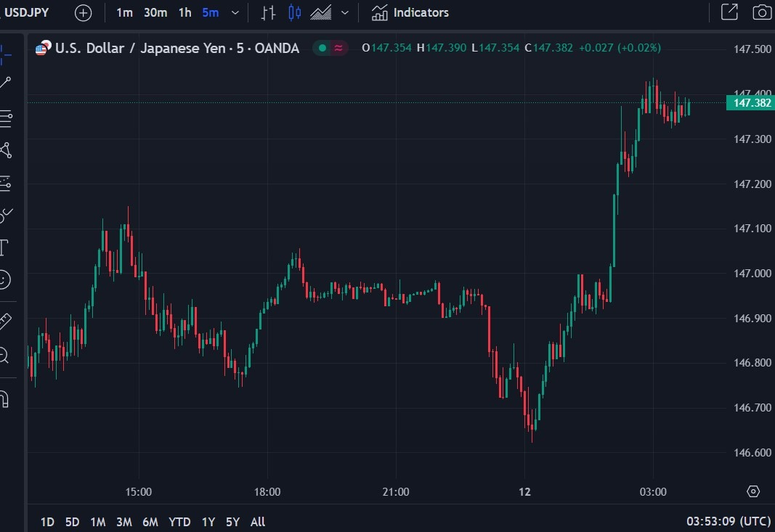
Task: Click the close value C147.382
Action: click(x=548, y=48)
